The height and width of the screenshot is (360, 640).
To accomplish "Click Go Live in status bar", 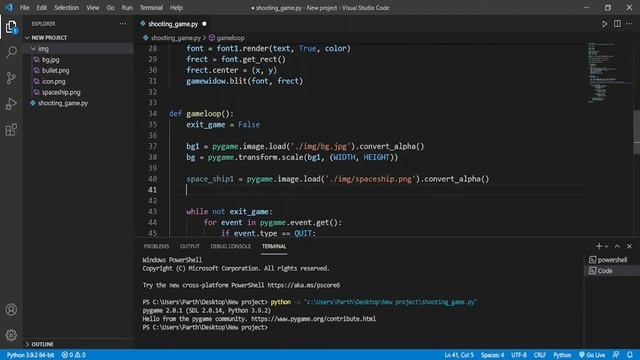I will tap(592, 355).
